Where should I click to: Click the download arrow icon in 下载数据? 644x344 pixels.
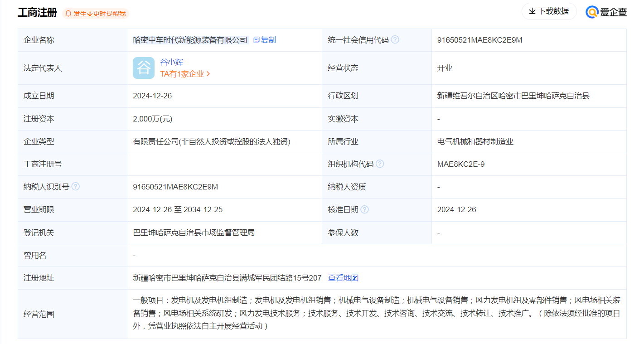tap(532, 11)
